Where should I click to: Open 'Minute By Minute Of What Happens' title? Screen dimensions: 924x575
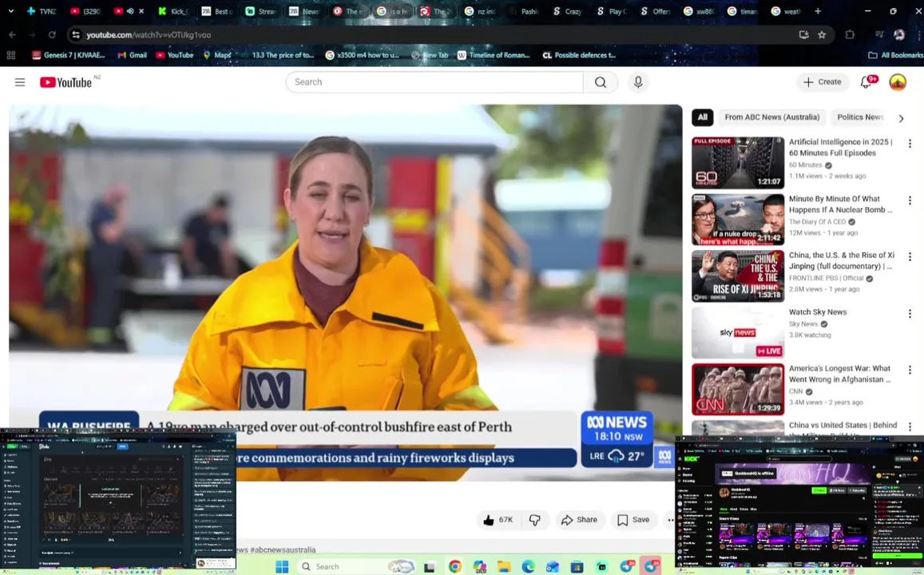(840, 204)
